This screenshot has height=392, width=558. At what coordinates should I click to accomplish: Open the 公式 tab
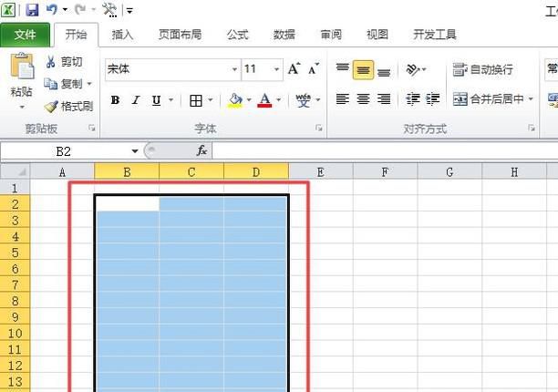[x=237, y=35]
